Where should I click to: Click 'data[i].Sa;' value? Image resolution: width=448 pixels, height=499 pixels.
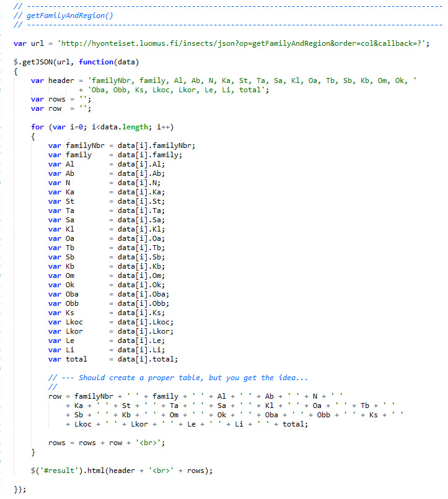point(141,220)
